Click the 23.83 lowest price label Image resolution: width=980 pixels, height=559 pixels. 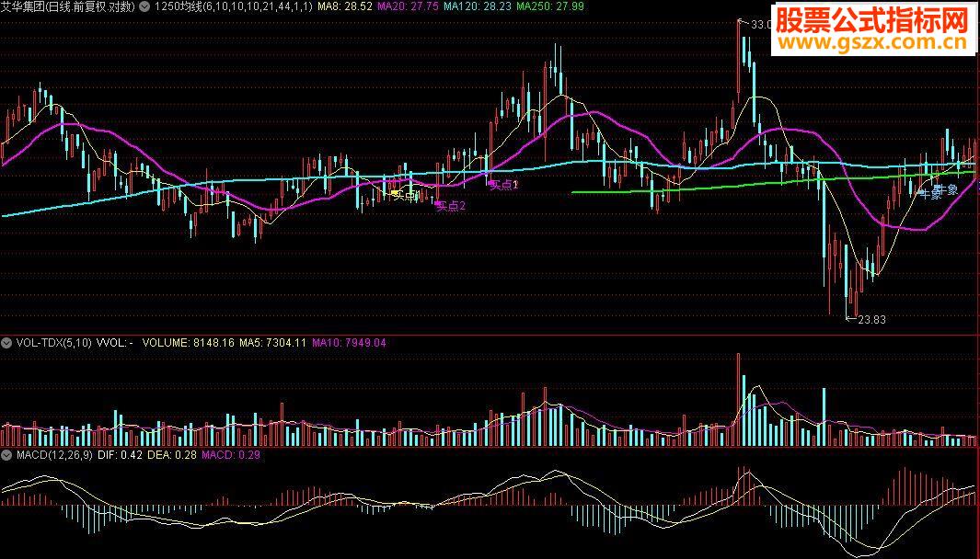pos(871,320)
